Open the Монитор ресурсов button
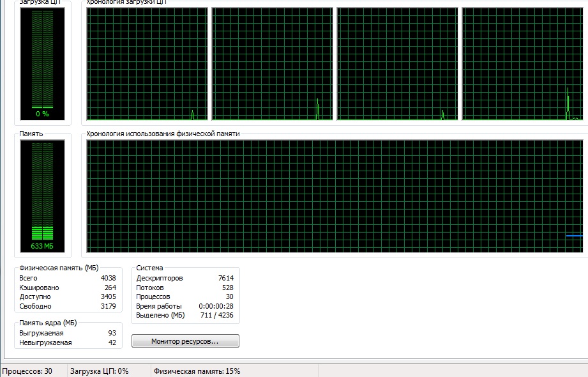588x377 pixels. [x=185, y=341]
